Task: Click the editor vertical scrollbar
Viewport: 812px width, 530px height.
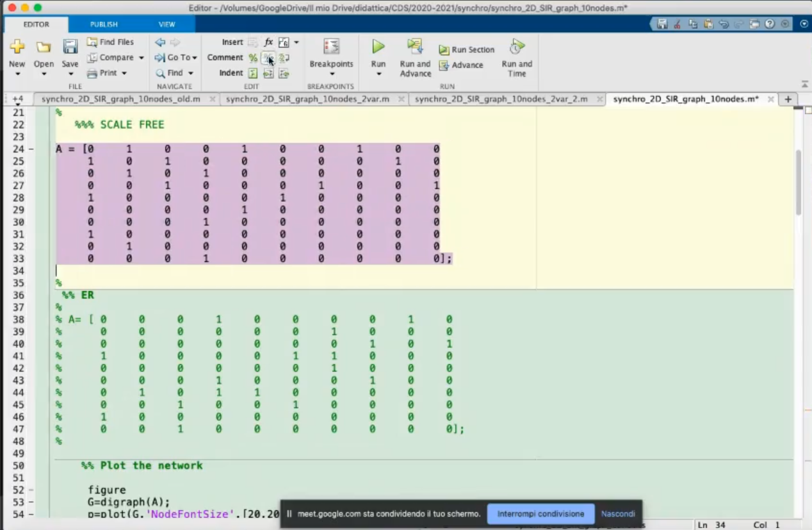Action: tap(799, 183)
